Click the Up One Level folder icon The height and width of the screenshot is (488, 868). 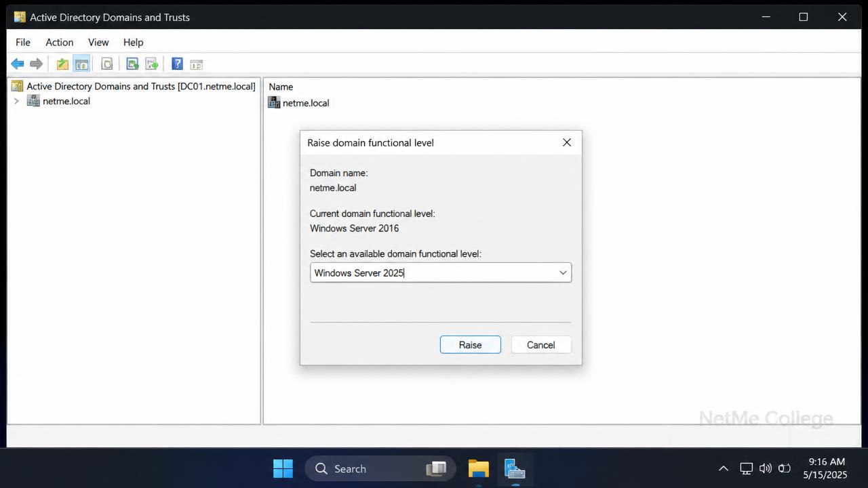click(62, 64)
